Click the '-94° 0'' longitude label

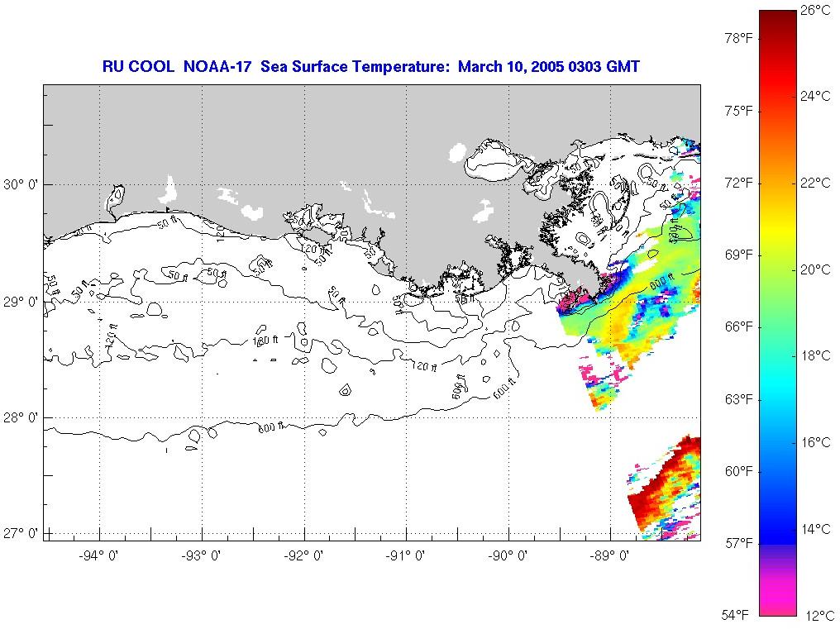point(98,555)
